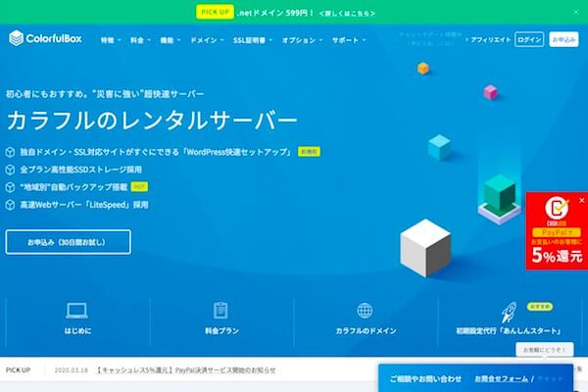This screenshot has width=588, height=392.
Task: Open the カラフルのドメイン label
Action: (366, 331)
